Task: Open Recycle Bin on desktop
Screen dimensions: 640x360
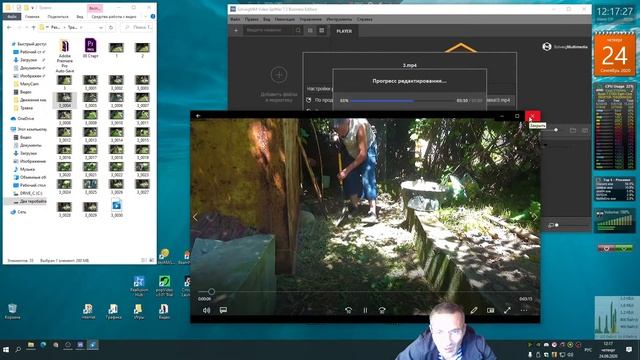Action: coord(12,311)
